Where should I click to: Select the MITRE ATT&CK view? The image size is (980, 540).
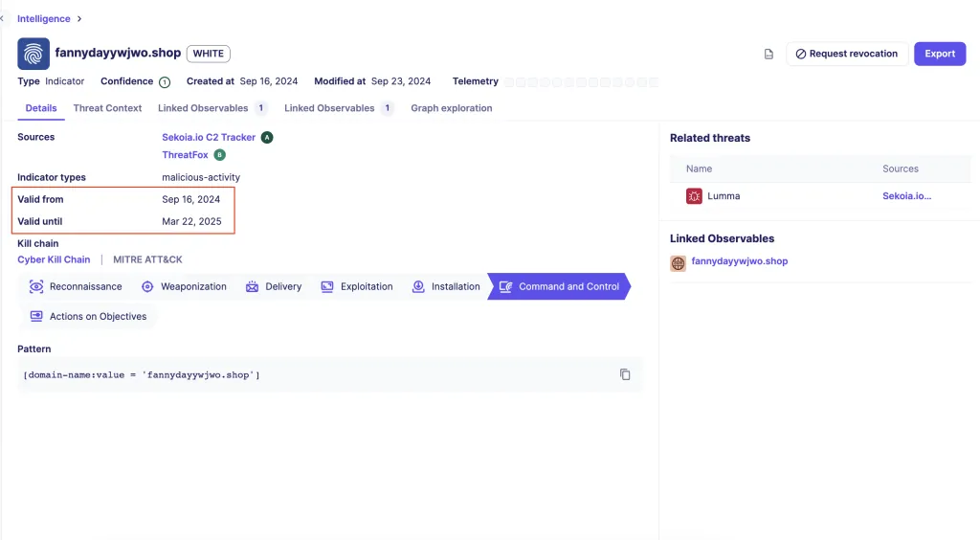point(147,259)
